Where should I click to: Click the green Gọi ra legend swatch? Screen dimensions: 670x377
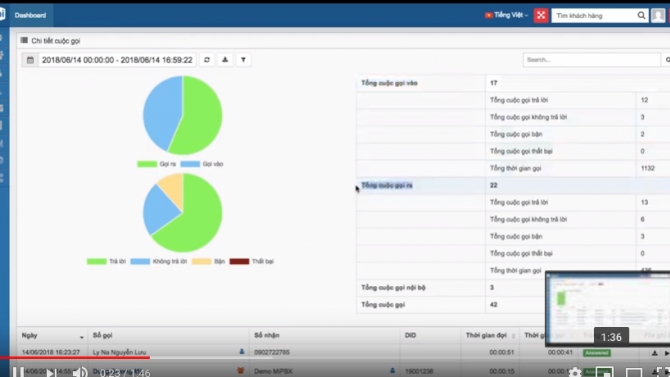point(147,164)
